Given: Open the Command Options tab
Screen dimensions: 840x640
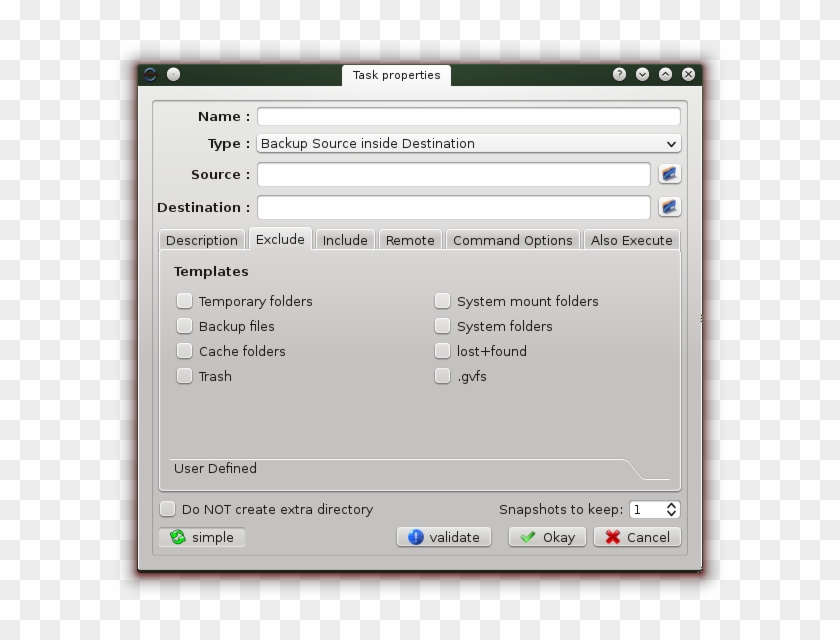Looking at the screenshot, I should tap(512, 239).
